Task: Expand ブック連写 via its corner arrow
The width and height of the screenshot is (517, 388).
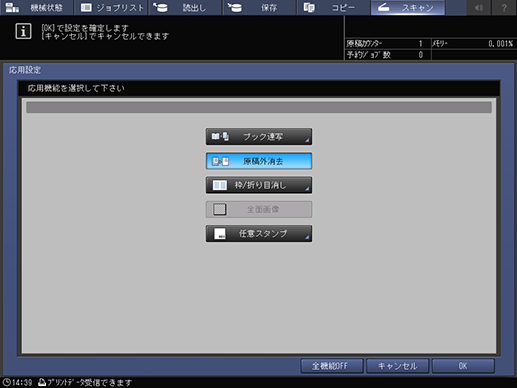Action: point(307,141)
